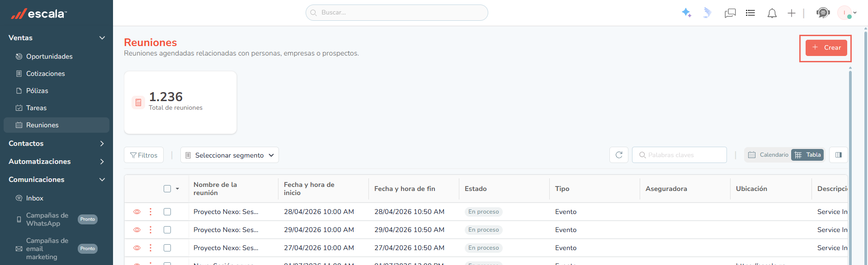
Task: Click the notifications bell icon
Action: click(x=772, y=13)
